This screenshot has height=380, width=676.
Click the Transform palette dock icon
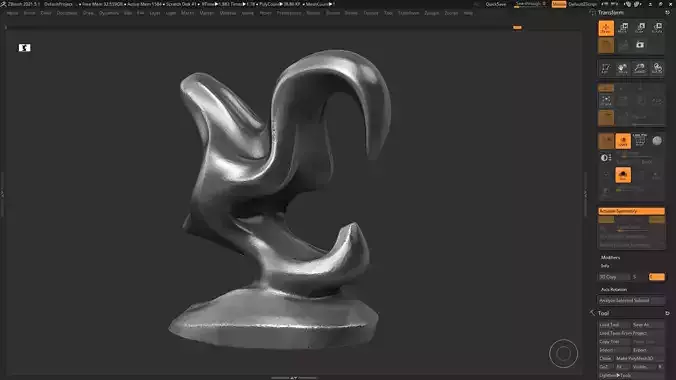tap(667, 13)
